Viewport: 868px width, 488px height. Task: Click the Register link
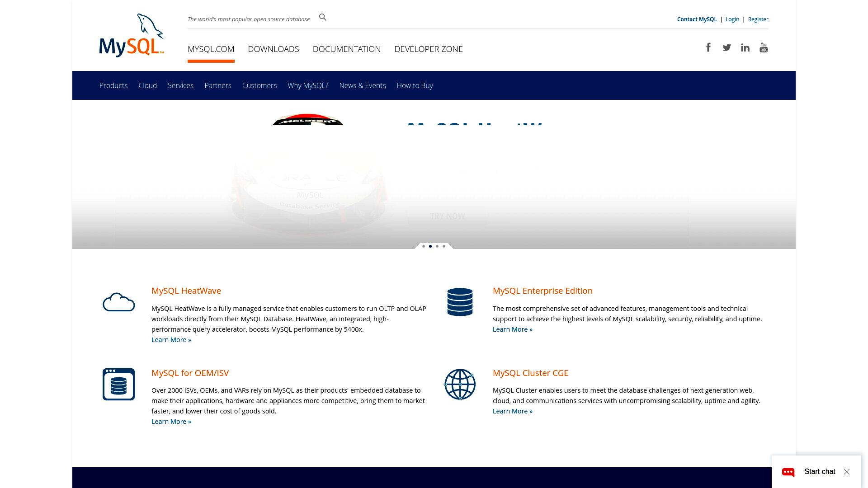click(758, 19)
